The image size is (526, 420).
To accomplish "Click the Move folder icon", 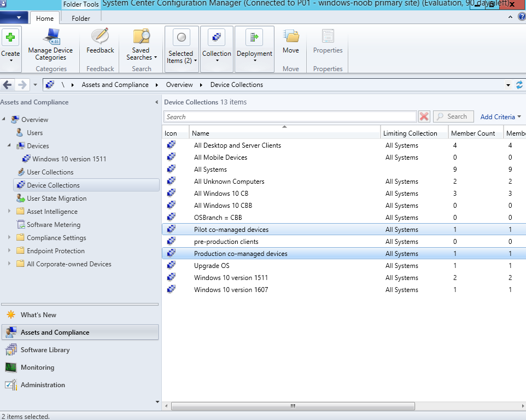I will pos(291,36).
